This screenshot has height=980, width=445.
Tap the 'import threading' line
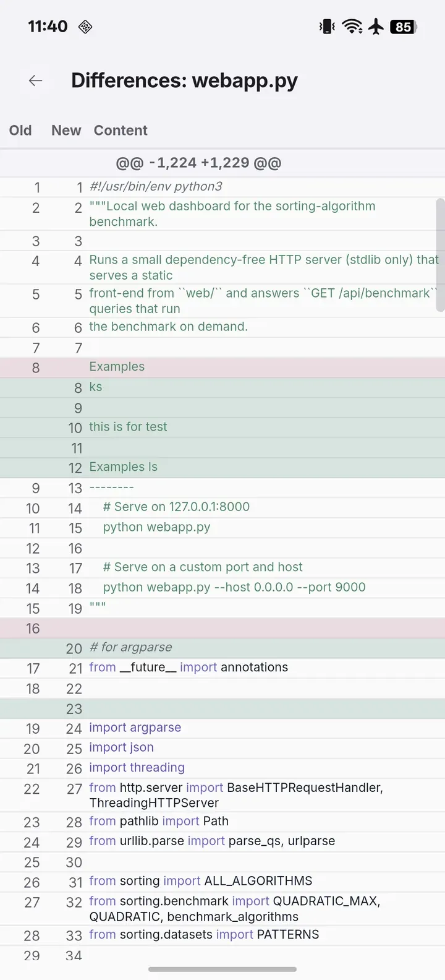(x=222, y=768)
